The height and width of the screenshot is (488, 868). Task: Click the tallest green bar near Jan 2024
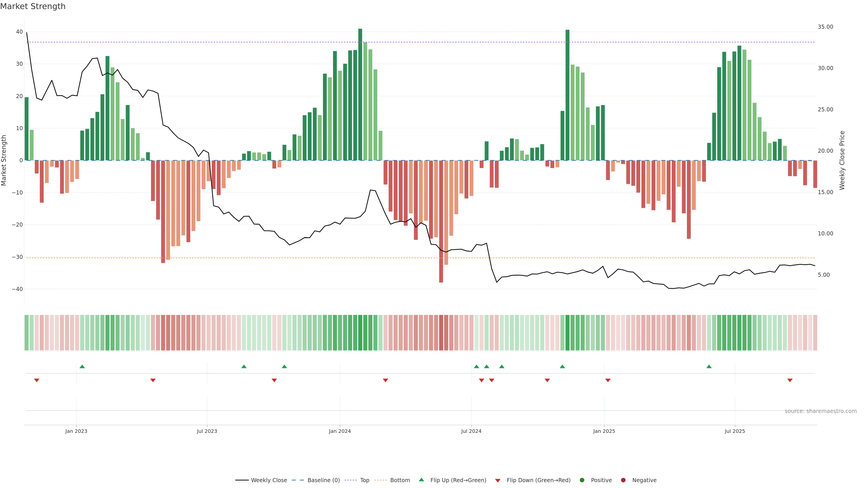pos(360,94)
